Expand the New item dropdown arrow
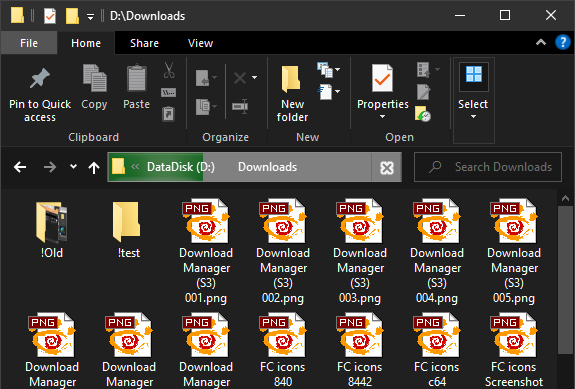This screenshot has height=389, width=575. tap(337, 69)
